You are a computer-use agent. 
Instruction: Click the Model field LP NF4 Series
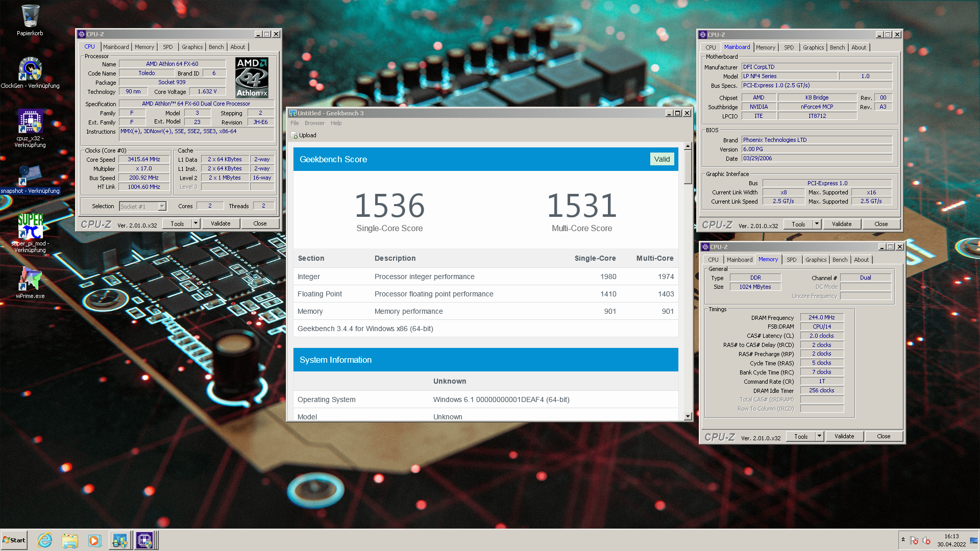pos(790,76)
